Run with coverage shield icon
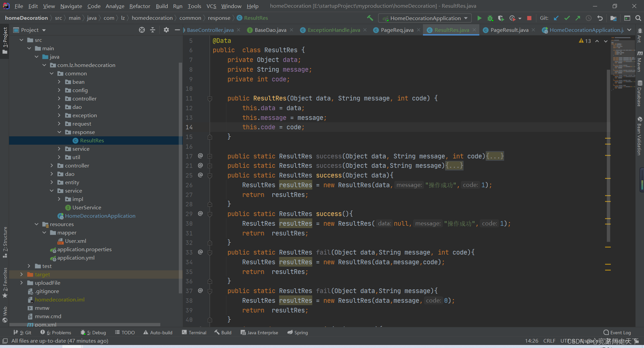644x348 pixels. (x=501, y=18)
